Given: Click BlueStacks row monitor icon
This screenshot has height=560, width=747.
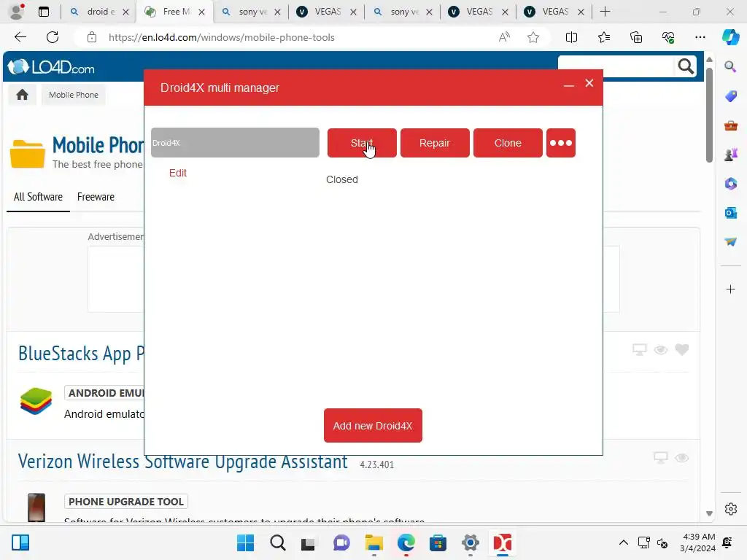Looking at the screenshot, I should pyautogui.click(x=639, y=350).
